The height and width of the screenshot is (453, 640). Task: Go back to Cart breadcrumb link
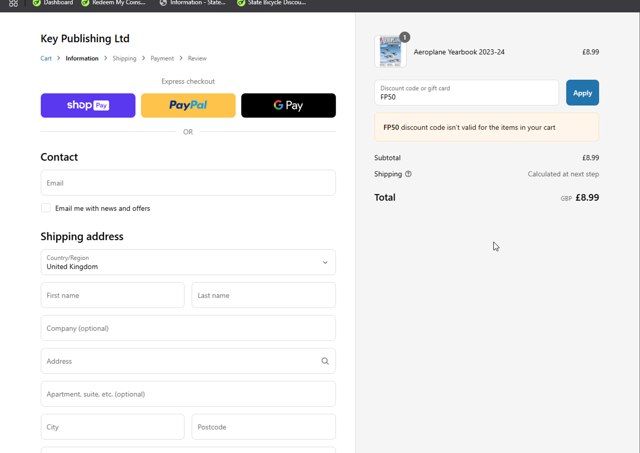coord(46,58)
